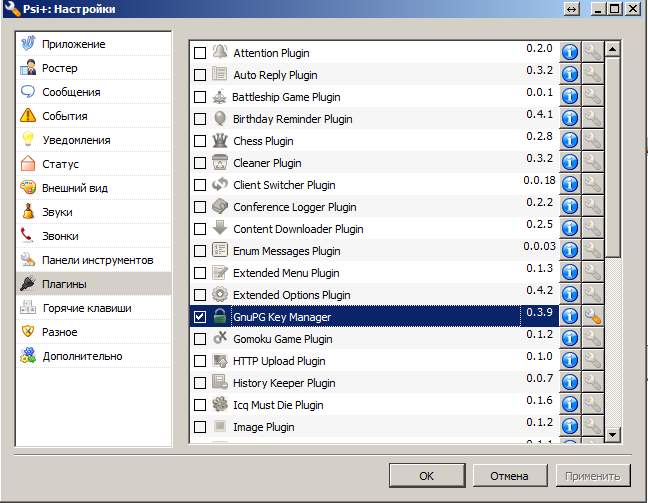Click the Применить button
The width and height of the screenshot is (648, 503).
coord(593,476)
